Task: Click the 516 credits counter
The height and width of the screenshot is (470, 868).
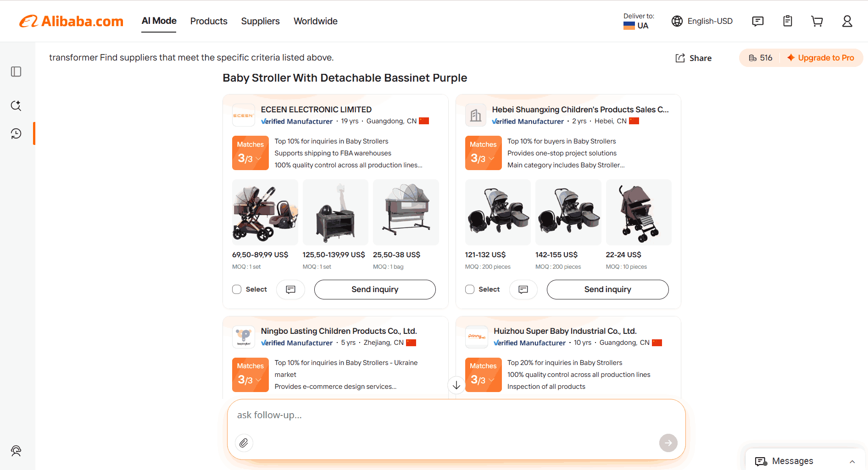Action: [761, 58]
